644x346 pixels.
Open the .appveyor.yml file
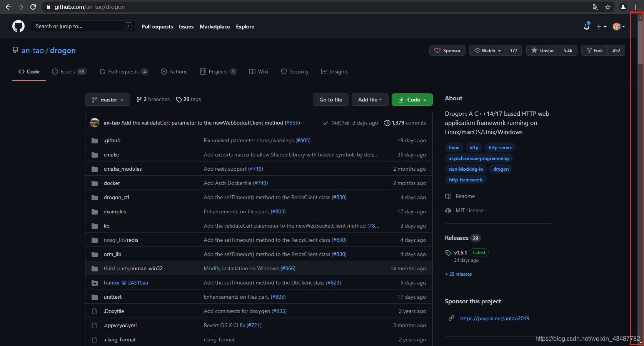coord(120,325)
